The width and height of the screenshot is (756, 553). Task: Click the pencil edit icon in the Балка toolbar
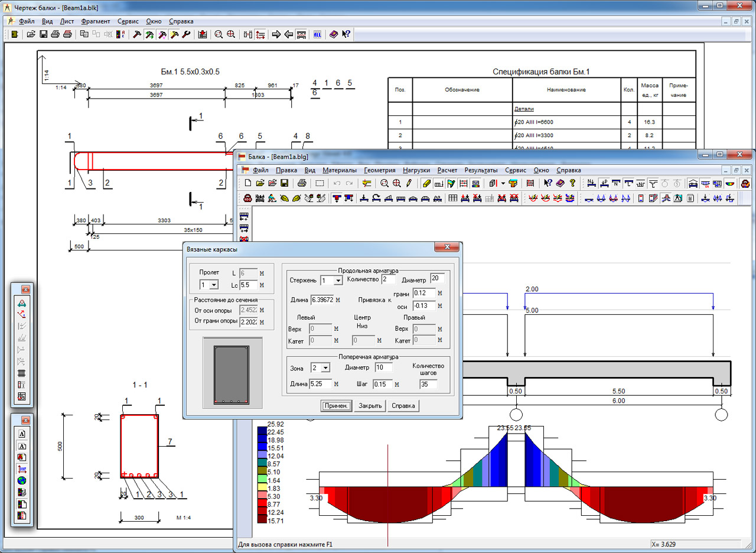(409, 183)
